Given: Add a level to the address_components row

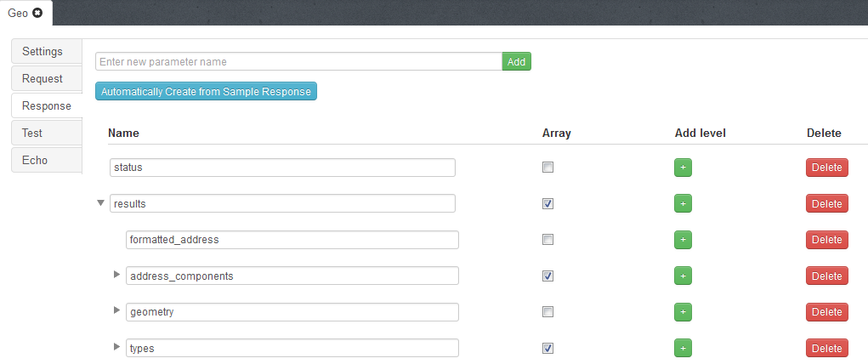Looking at the screenshot, I should tap(684, 276).
